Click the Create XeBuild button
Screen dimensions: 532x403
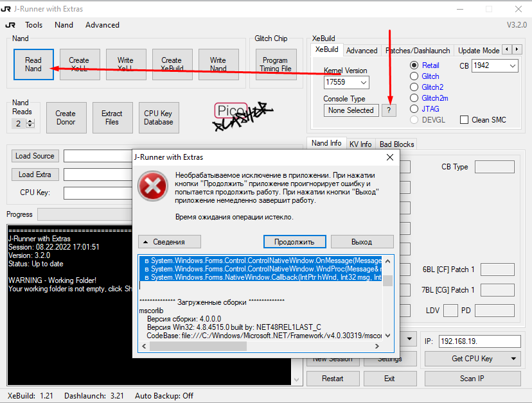tap(172, 64)
